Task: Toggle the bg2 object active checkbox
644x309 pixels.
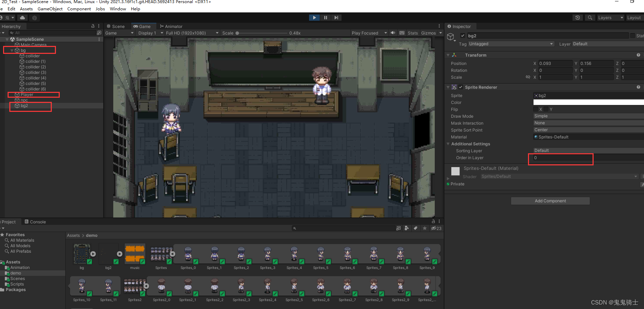Action: point(463,36)
